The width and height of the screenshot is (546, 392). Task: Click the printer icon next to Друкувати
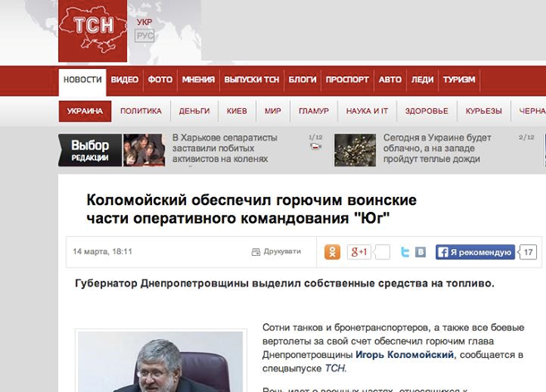pos(256,251)
